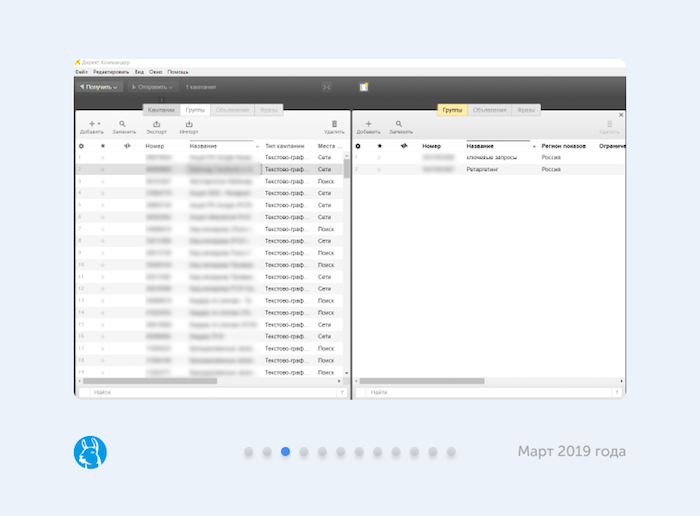Open the Отправить dropdown
The width and height of the screenshot is (700, 516).
point(152,87)
